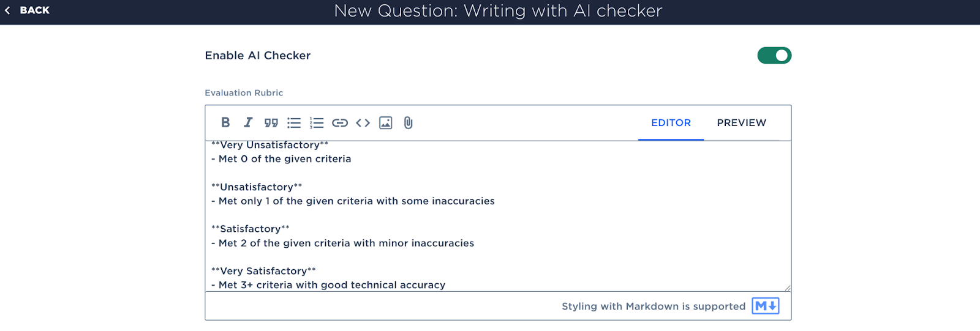Insert a blockquote using the quote icon
Viewport: 980px width, 331px height.
click(x=271, y=123)
